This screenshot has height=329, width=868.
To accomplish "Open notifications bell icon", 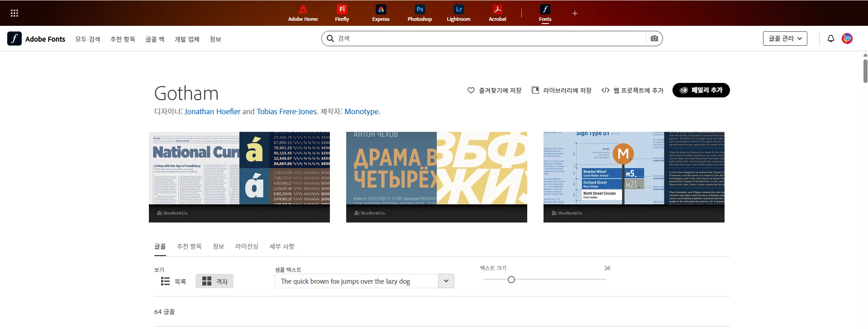I will [831, 39].
